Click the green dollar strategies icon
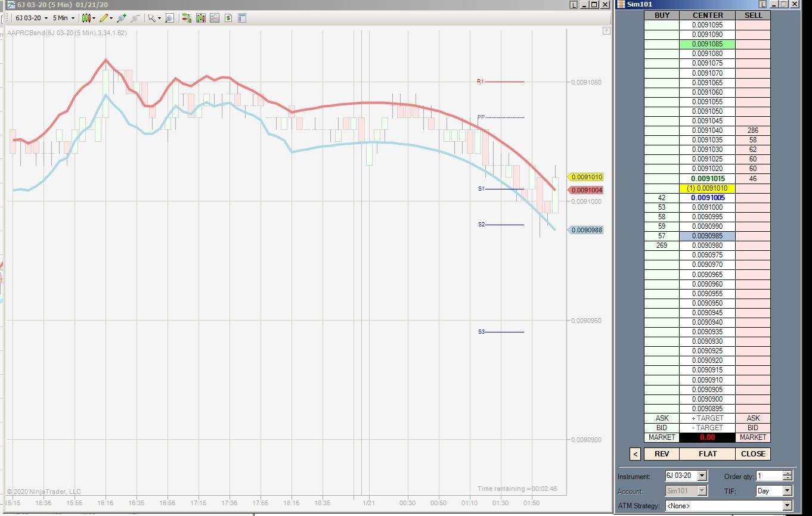Screen dimensions: 812x516 tap(228, 18)
